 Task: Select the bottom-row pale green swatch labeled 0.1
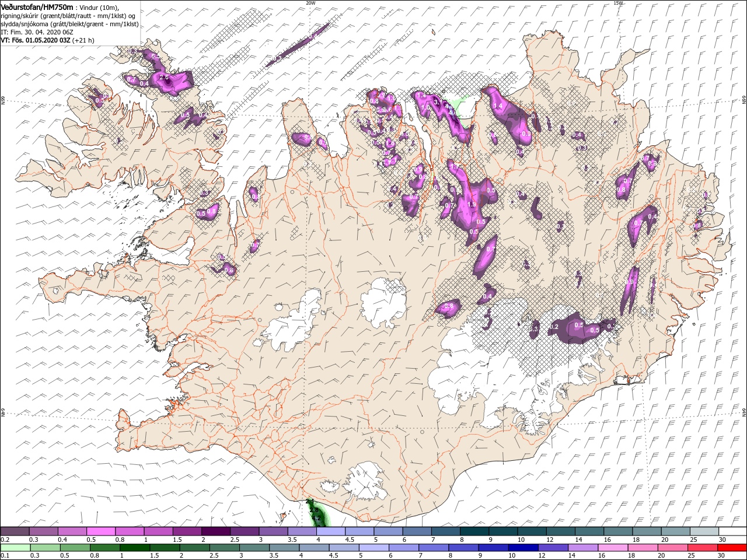[x=15, y=548]
